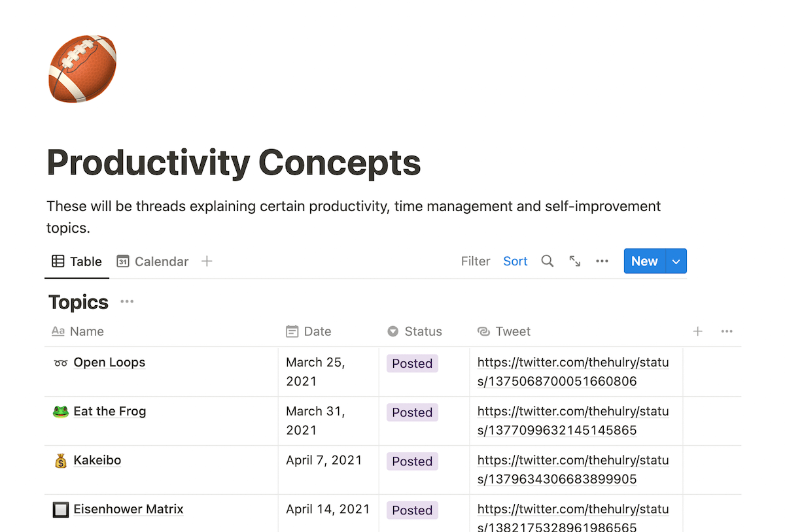The image size is (785, 532).
Task: Open the Filter options
Action: point(476,261)
